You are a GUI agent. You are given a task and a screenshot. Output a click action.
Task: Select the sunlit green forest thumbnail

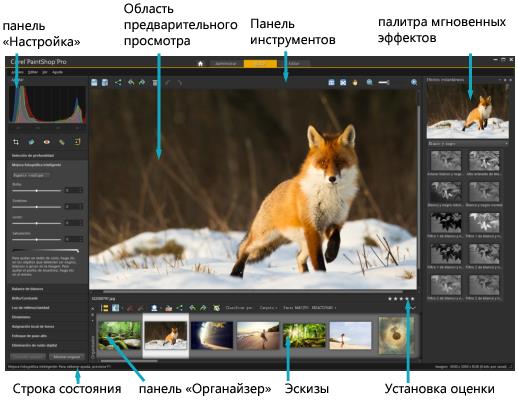point(304,335)
